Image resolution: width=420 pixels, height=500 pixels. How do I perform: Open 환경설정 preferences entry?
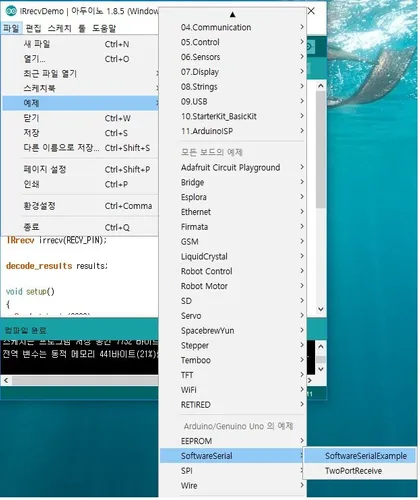point(80,206)
